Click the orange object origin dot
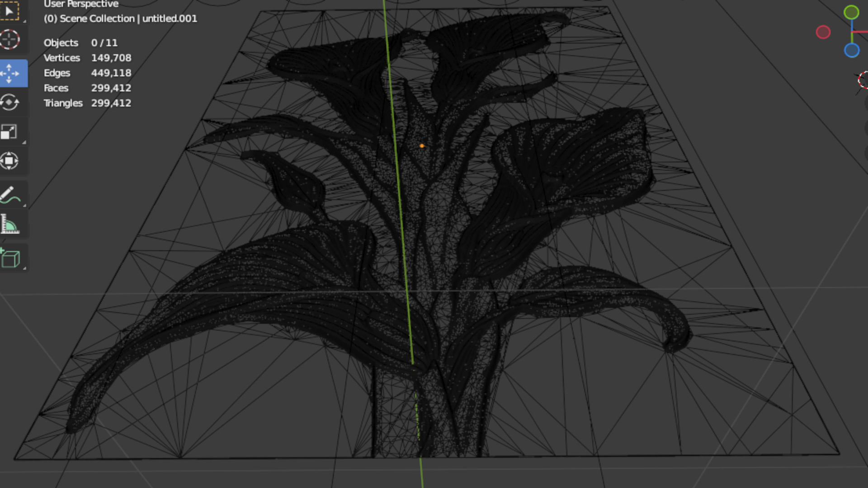The width and height of the screenshot is (868, 488). 422,146
